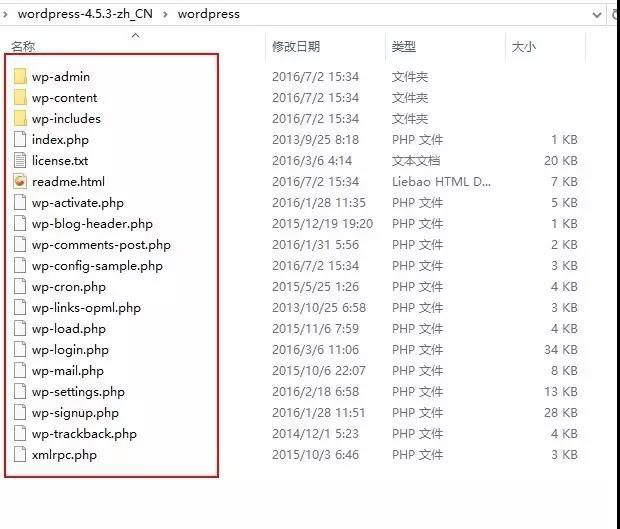Click the 2014/12/1 5:23 date cell
Screen dimensions: 620x529
(x=315, y=433)
